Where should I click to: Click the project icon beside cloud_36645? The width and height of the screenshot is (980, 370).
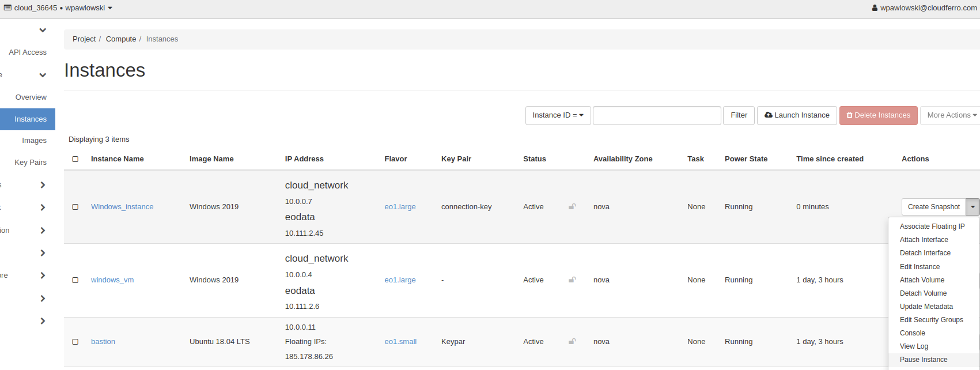tap(7, 8)
